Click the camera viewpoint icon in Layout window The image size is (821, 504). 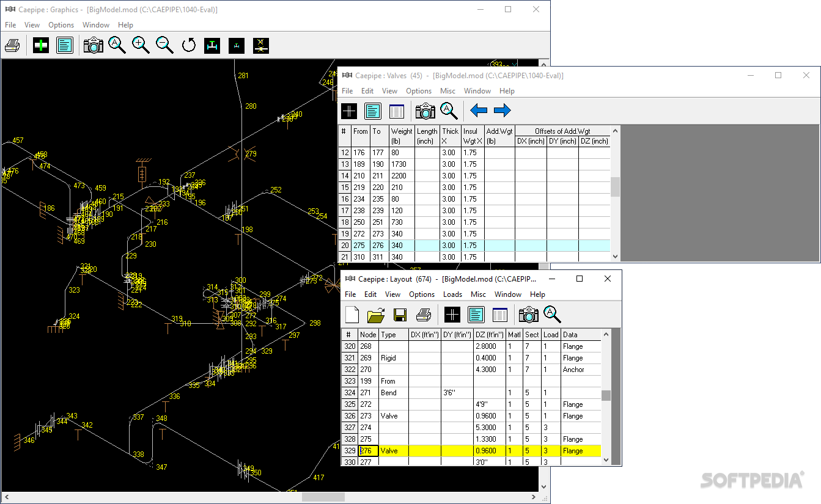(x=529, y=315)
